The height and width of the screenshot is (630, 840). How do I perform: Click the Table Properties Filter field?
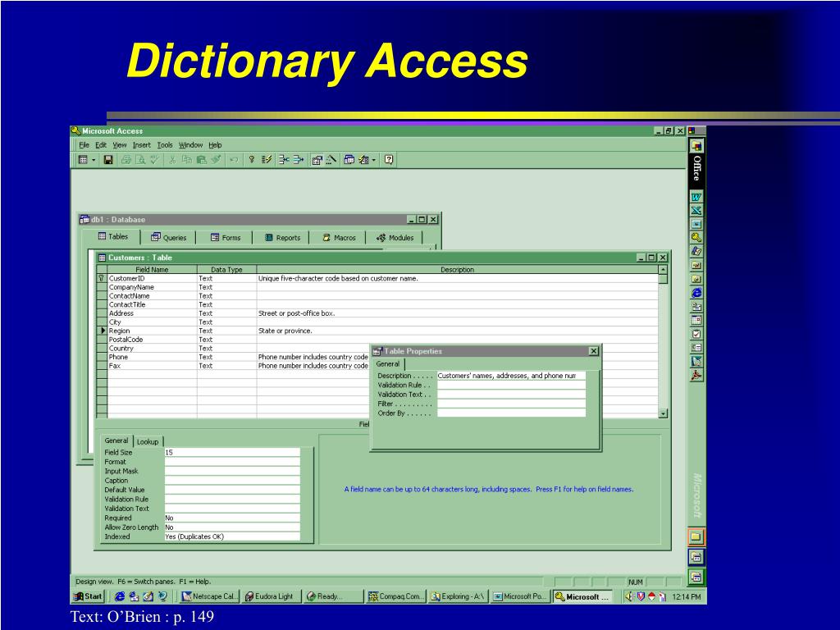tap(511, 404)
